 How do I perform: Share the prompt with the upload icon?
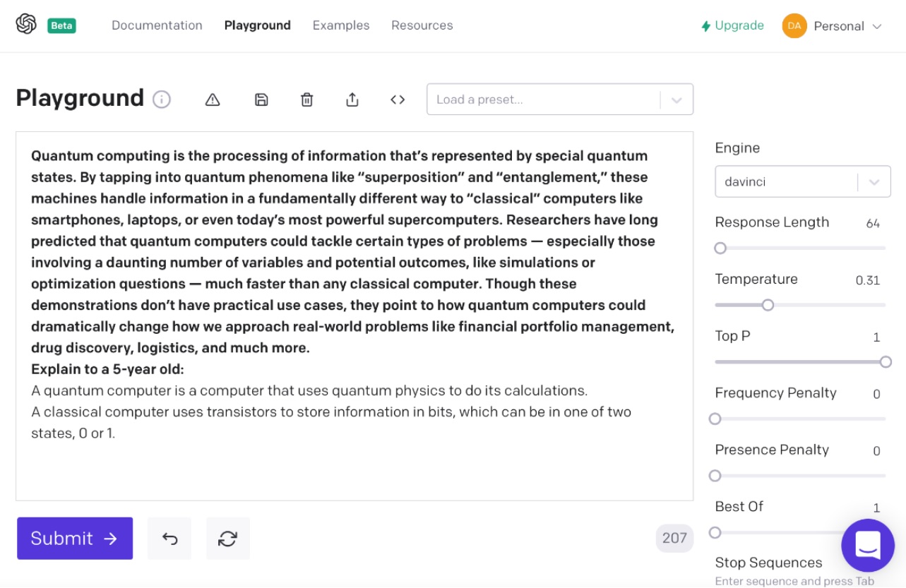coord(352,100)
